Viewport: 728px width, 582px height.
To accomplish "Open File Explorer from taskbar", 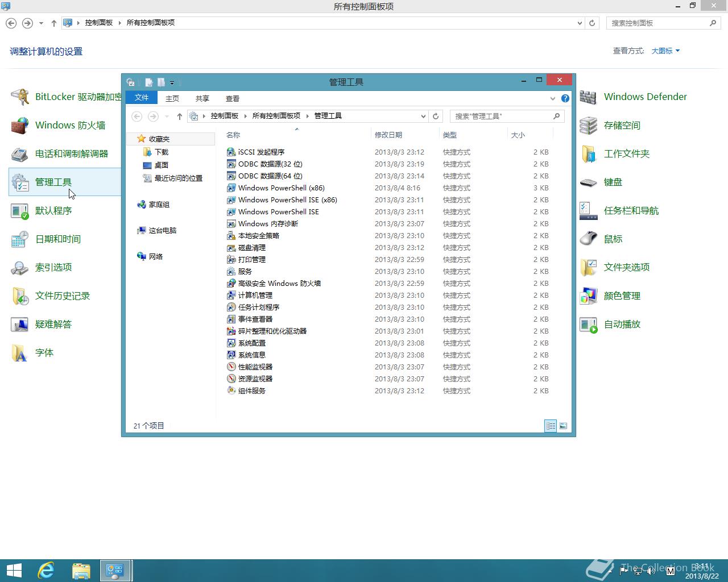I will (x=81, y=570).
